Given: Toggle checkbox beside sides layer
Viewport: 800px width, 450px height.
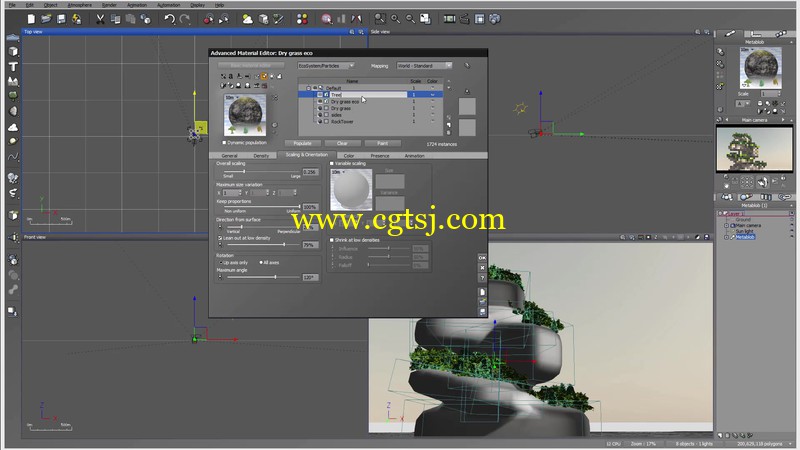Looking at the screenshot, I should [327, 115].
